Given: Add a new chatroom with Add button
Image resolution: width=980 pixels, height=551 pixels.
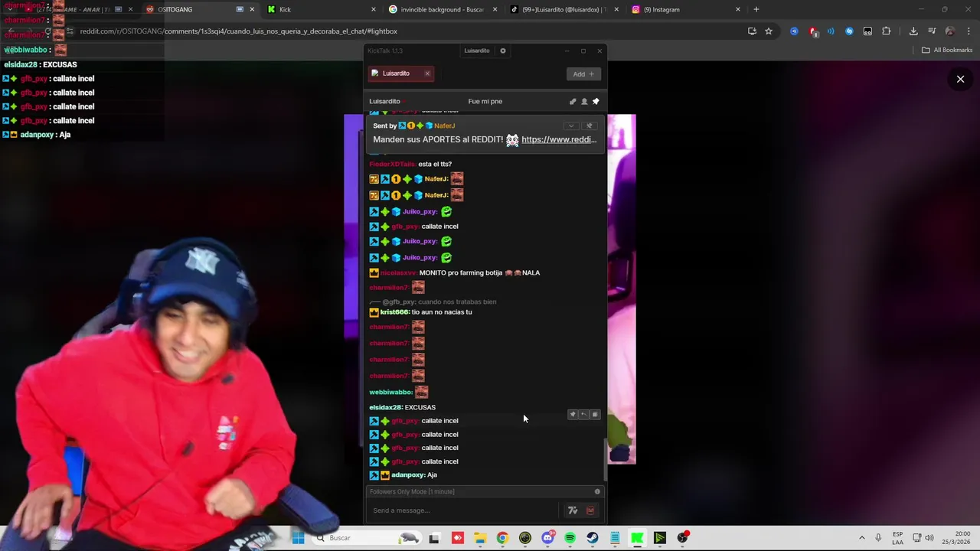Looking at the screenshot, I should click(x=583, y=74).
